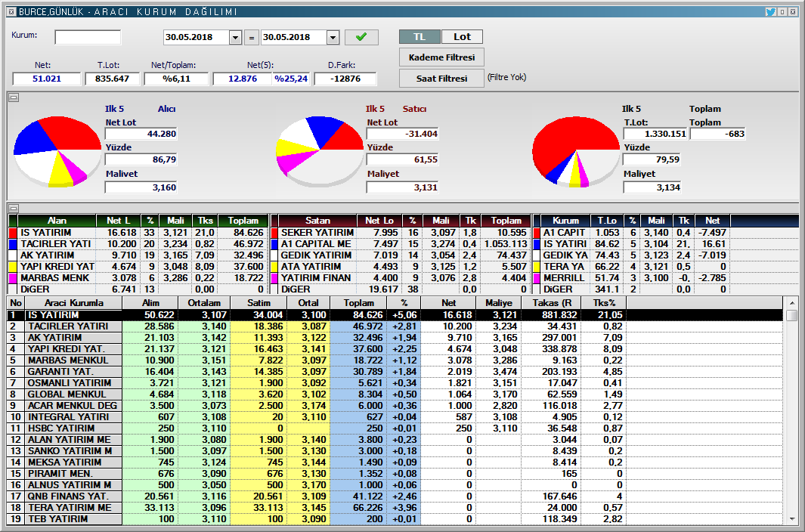
Task: Collapse the top-5 tables panel
Action: pos(14,208)
